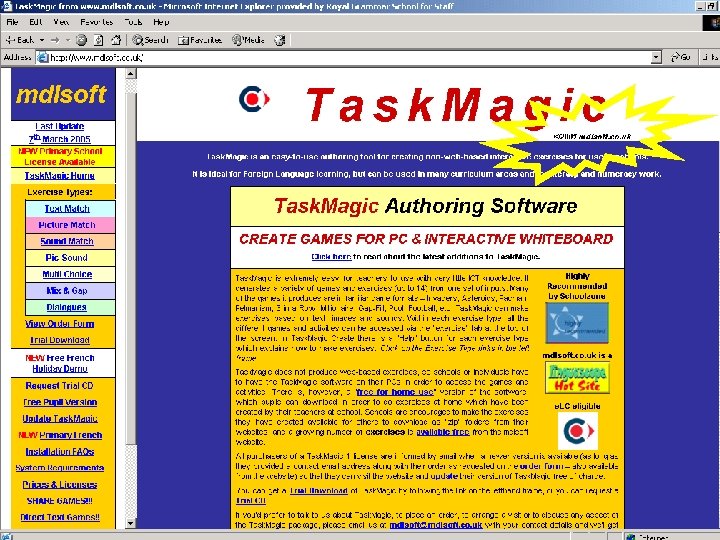Open the Edit menu
This screenshot has width=720, height=540.
35,22
